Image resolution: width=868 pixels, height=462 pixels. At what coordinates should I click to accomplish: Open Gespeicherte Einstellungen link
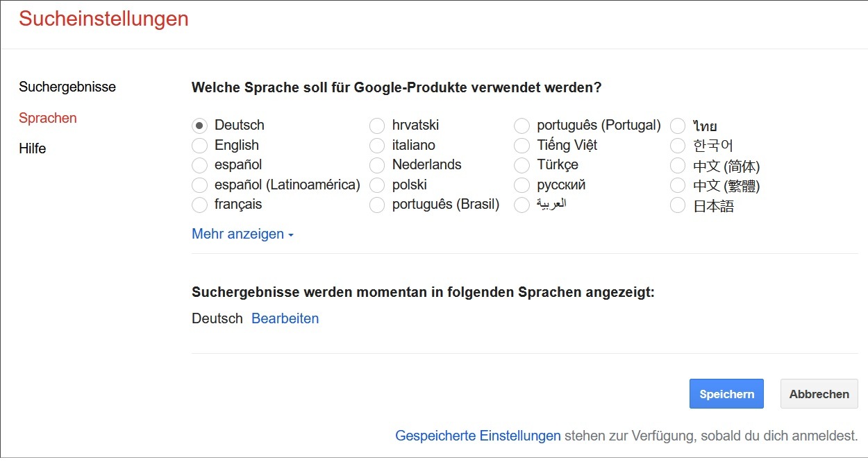(478, 436)
